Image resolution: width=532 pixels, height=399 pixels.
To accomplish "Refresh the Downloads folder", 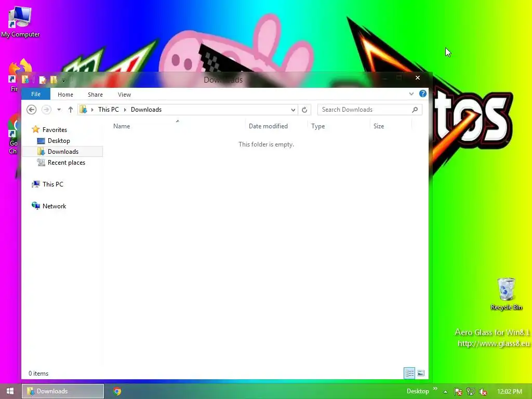I will tap(304, 110).
